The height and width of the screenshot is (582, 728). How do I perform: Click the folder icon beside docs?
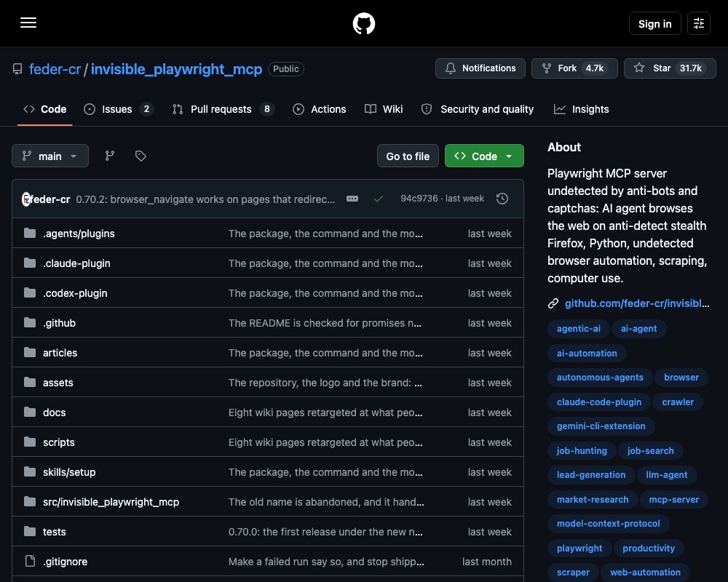pyautogui.click(x=30, y=412)
